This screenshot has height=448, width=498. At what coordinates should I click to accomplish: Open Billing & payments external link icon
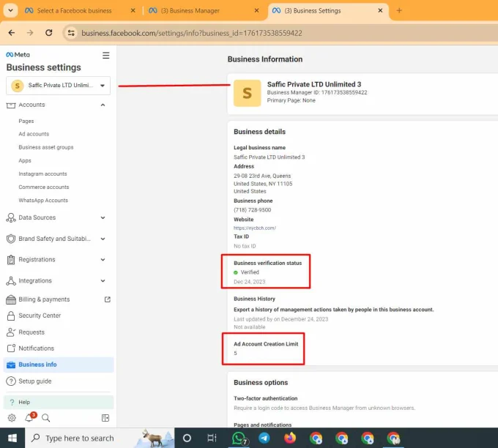108,299
